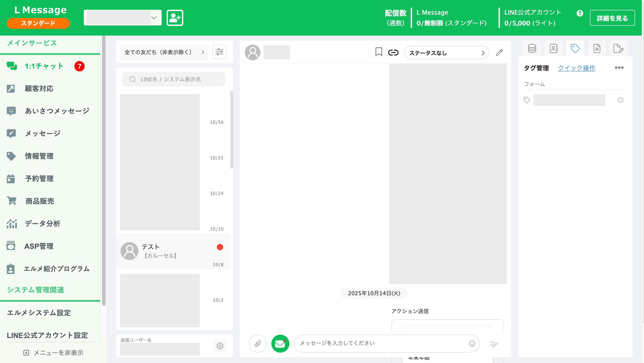Viewport: 644px width, 363px height.
Task: Click the 10/24 friend list entry date
Action: pos(216,193)
